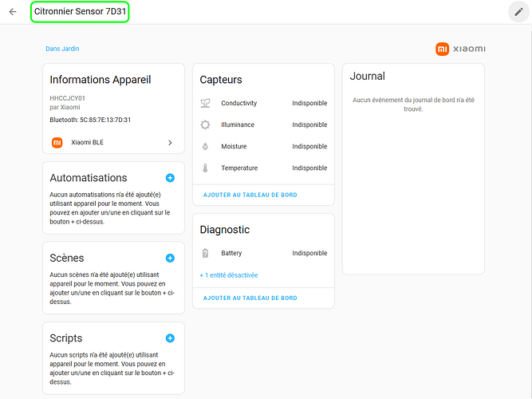This screenshot has height=399, width=532.
Task: Open the Dans Jardin area link
Action: (62, 49)
